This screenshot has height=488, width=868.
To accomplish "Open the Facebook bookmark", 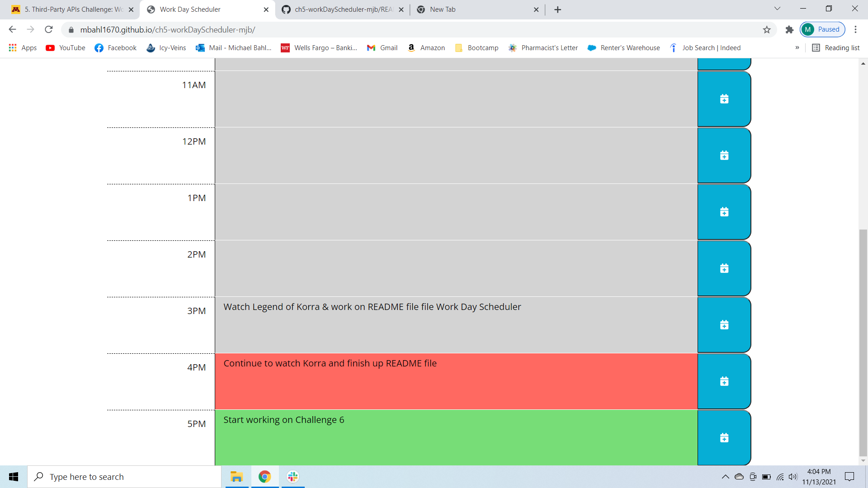I will coord(115,48).
